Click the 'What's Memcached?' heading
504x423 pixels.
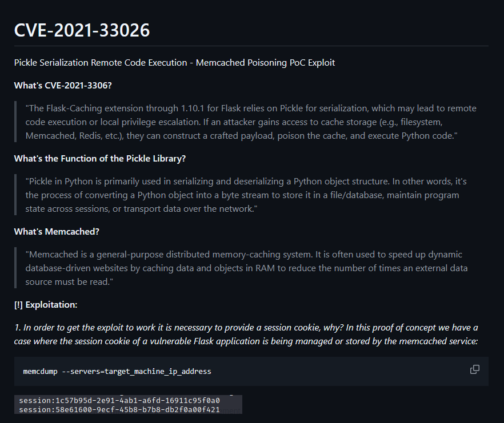57,232
